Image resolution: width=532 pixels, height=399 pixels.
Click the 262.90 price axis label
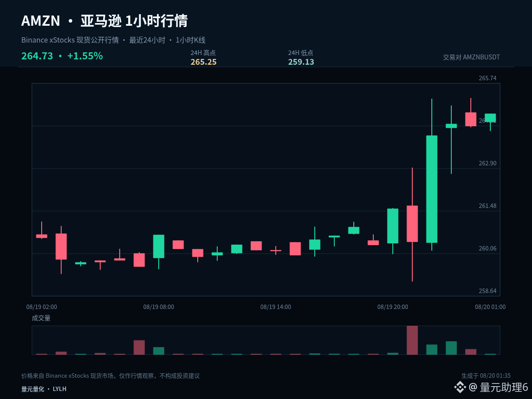pyautogui.click(x=488, y=163)
